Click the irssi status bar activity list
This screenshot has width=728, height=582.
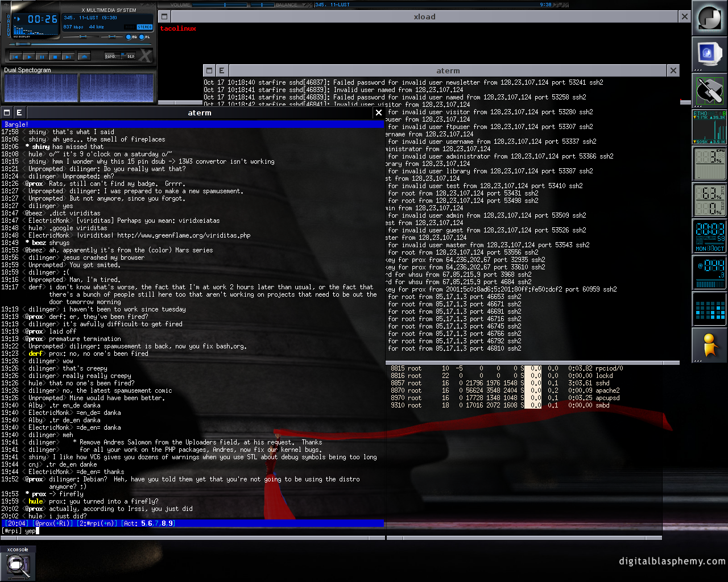pos(148,523)
